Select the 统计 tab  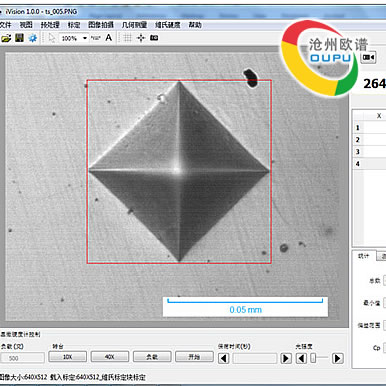[364, 256]
